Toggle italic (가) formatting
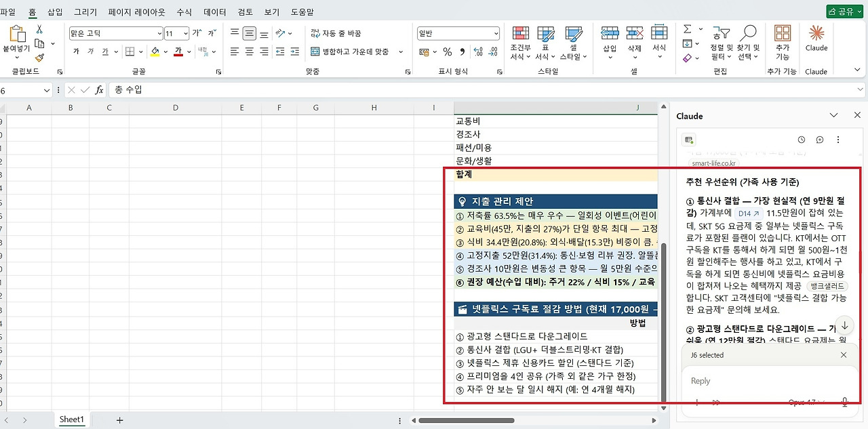Screen dimensions: 868x429 tap(90, 52)
